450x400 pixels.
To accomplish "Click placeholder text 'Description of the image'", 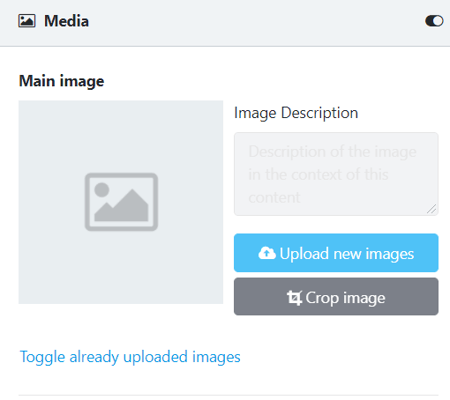I will point(332,152).
